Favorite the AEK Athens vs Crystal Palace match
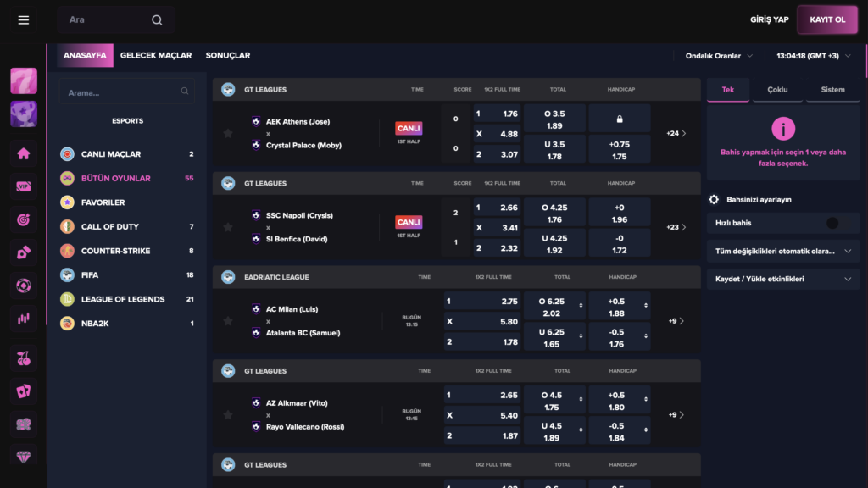Image resolution: width=868 pixels, height=488 pixels. point(227,133)
